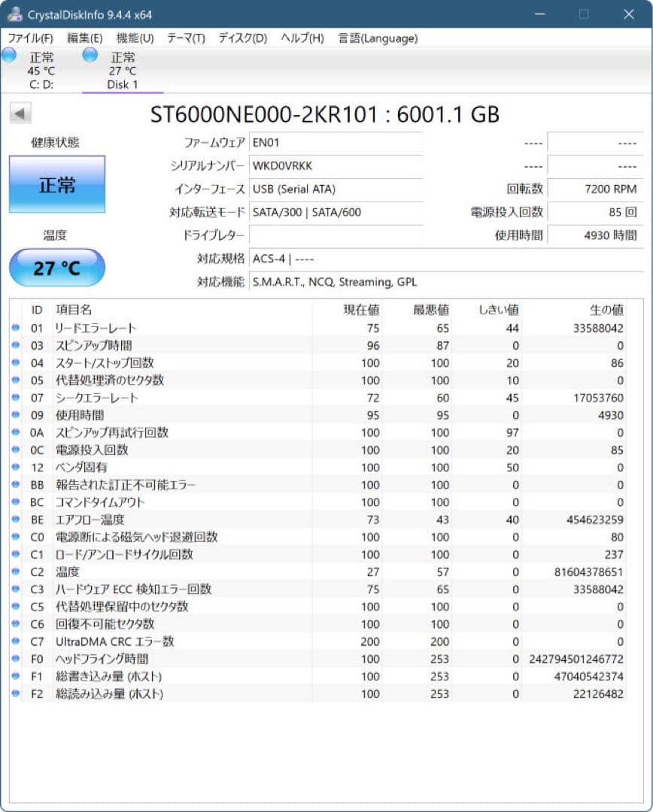Open the 言語(Language) menu
The height and width of the screenshot is (812, 653).
(x=377, y=38)
